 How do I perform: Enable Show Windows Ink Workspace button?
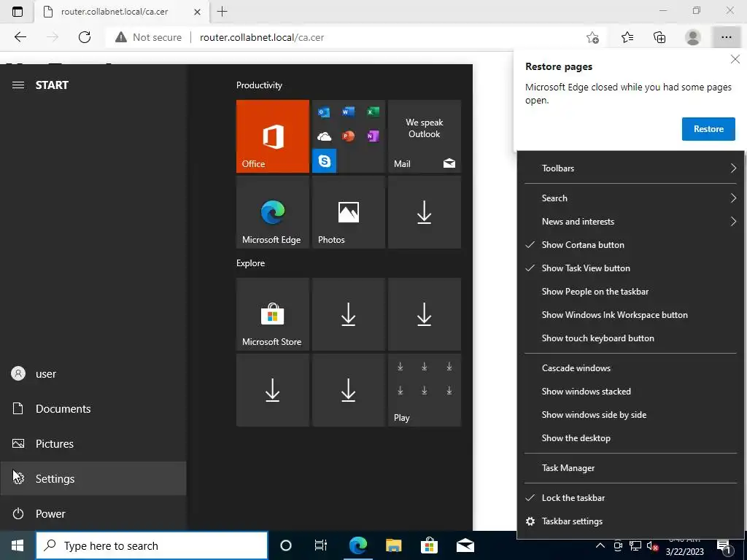click(x=631, y=315)
